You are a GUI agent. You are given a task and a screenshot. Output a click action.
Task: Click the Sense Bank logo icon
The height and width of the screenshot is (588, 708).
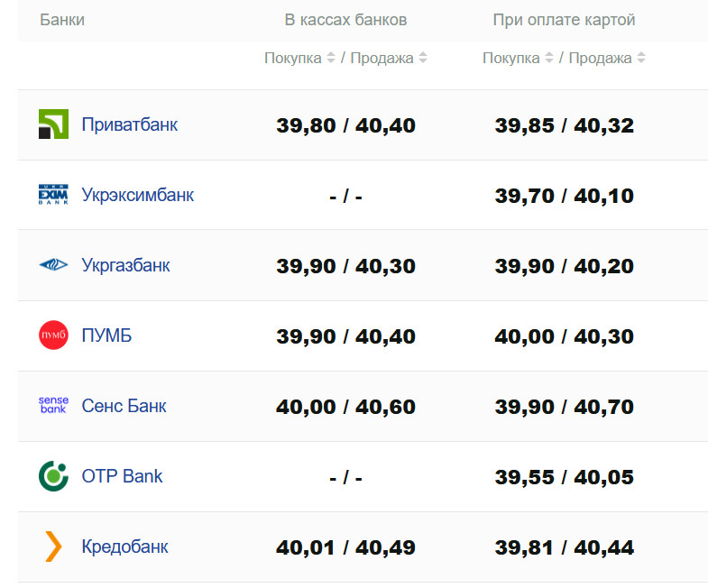pyautogui.click(x=53, y=406)
